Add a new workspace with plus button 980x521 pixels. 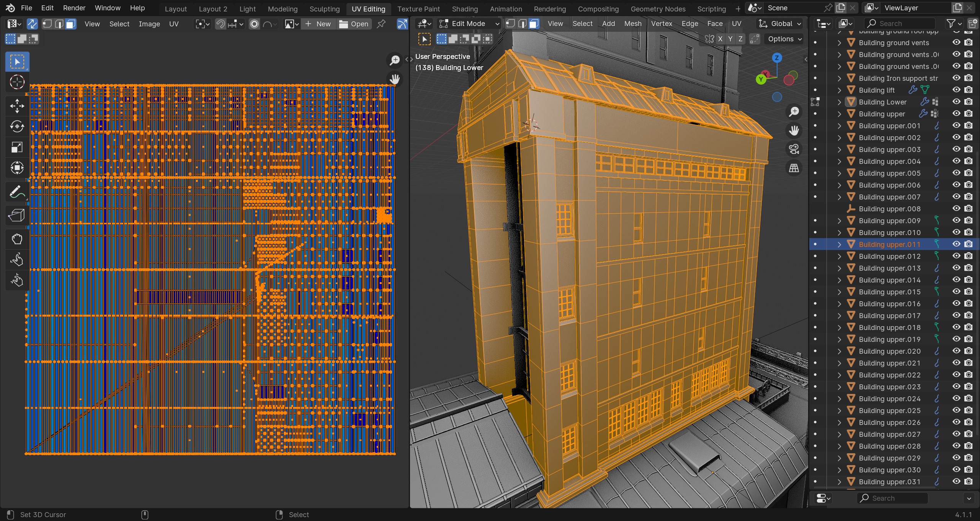coord(738,8)
